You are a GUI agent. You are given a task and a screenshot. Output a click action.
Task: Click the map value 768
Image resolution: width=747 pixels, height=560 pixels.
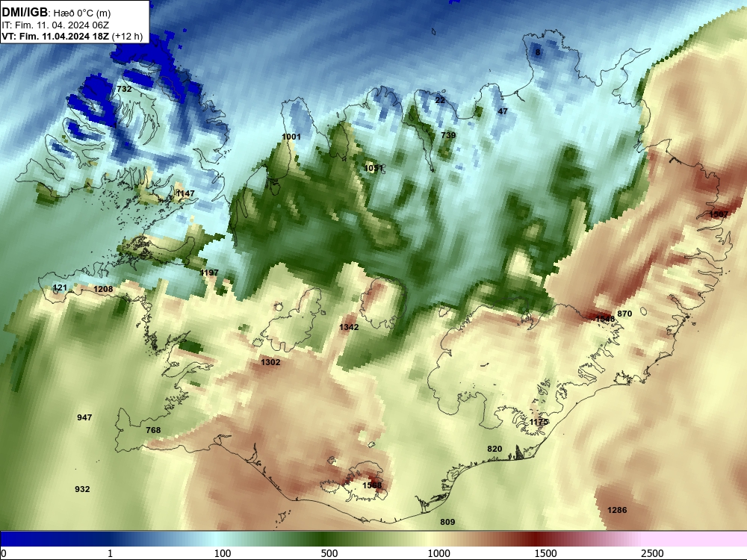[x=153, y=430]
